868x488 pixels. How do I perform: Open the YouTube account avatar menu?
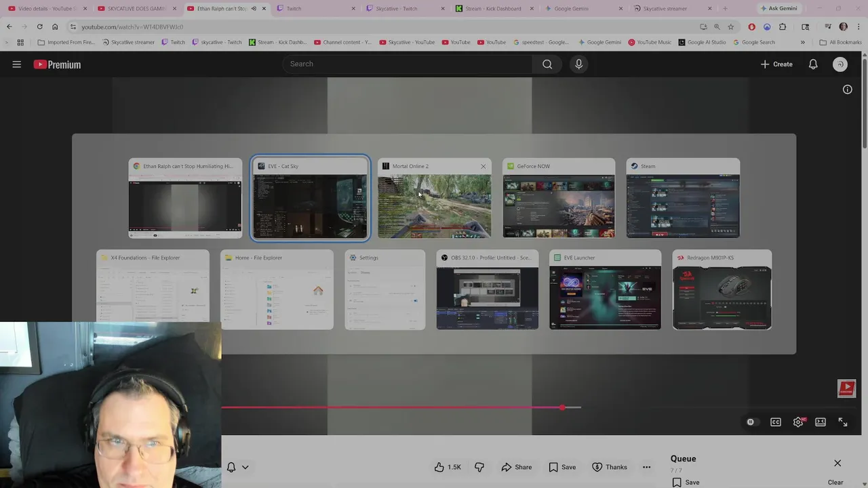(x=840, y=64)
